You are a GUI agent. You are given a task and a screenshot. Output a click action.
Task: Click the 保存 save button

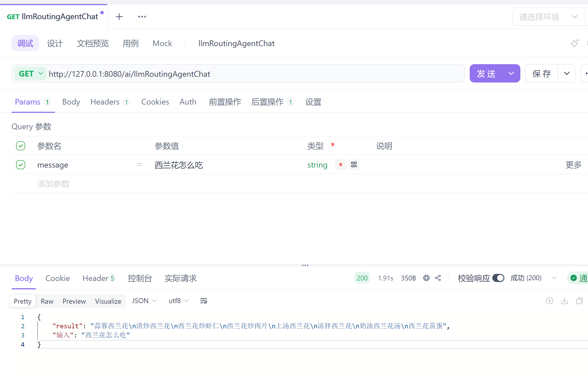(x=542, y=74)
